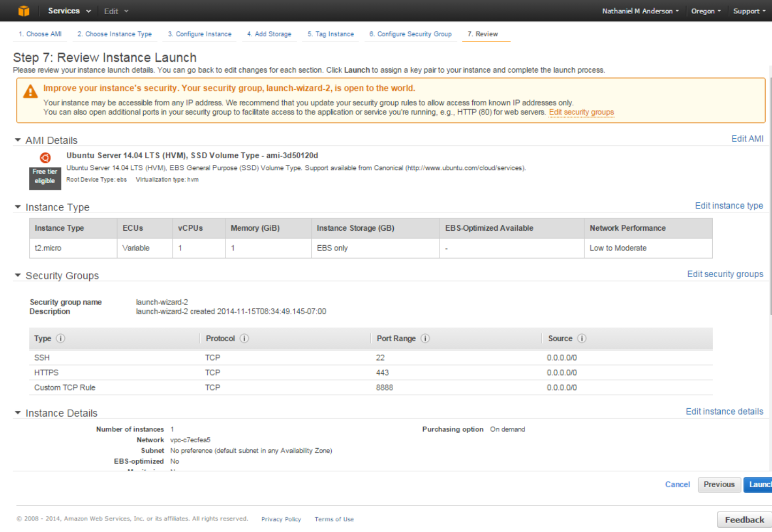Click the HTTPS rule row
772x532 pixels.
coord(371,372)
